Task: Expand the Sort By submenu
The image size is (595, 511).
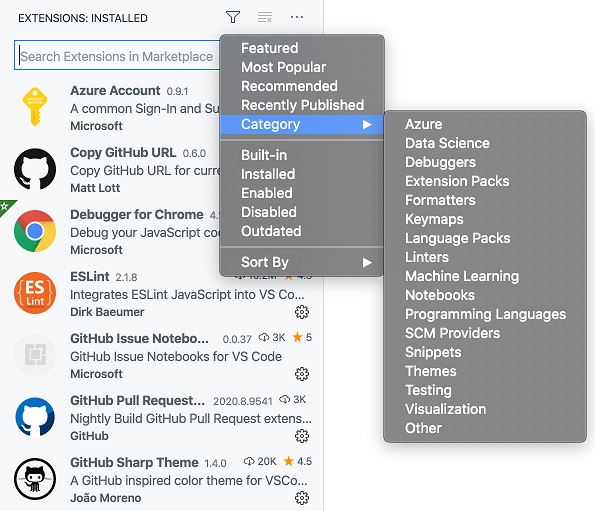Action: [x=302, y=262]
